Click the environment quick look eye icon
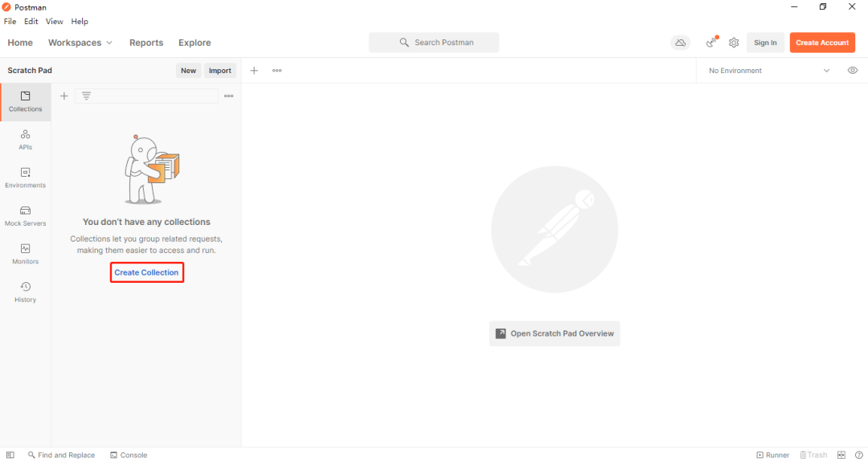 pyautogui.click(x=853, y=71)
